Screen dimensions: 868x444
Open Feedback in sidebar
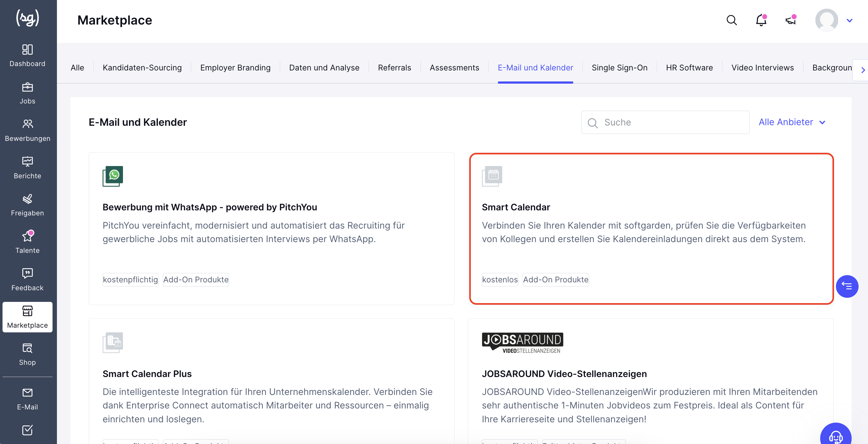pyautogui.click(x=27, y=280)
